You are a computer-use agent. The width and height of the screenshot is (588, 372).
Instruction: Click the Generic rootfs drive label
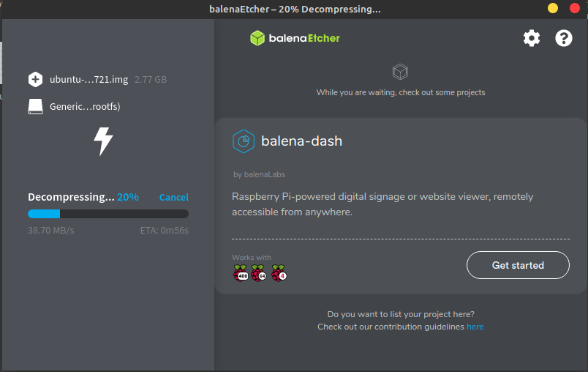85,106
